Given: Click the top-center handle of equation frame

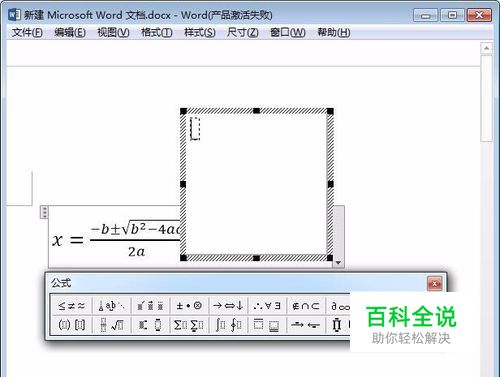Looking at the screenshot, I should [256, 111].
